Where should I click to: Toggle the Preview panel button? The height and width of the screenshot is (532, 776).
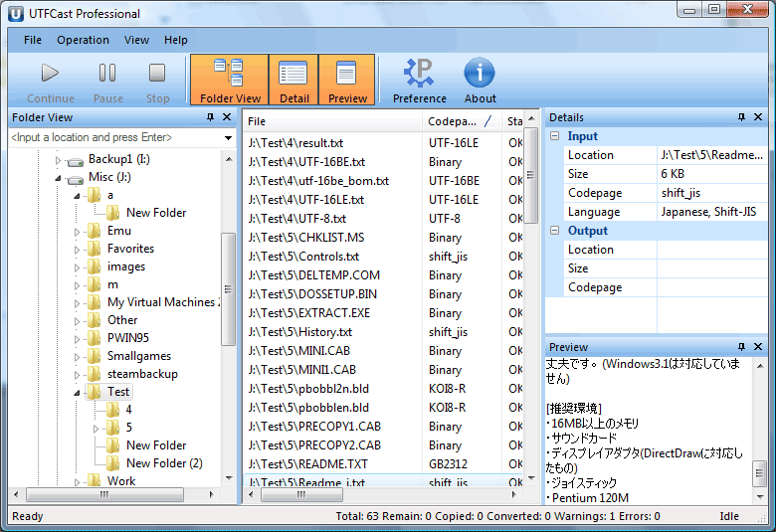point(347,81)
